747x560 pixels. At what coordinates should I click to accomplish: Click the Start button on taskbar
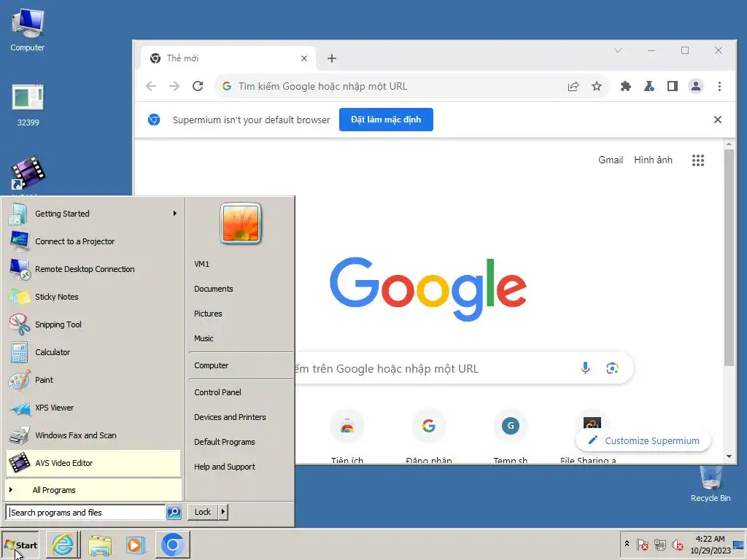(20, 545)
